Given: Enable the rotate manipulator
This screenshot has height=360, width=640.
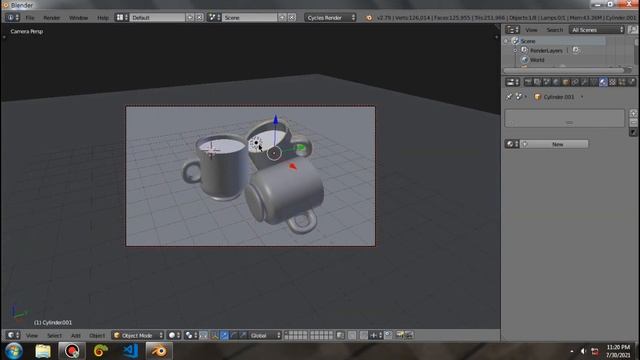Looking at the screenshot, I should tap(233, 336).
